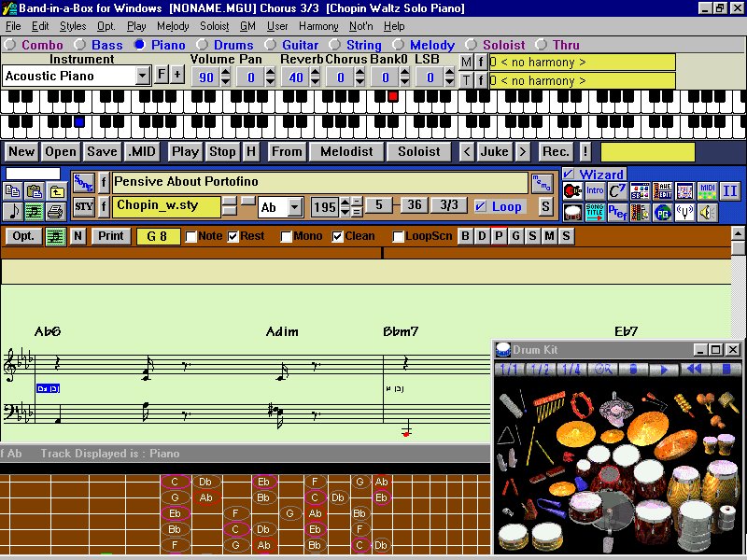Decrease the Pan value with down arrow

[270, 81]
